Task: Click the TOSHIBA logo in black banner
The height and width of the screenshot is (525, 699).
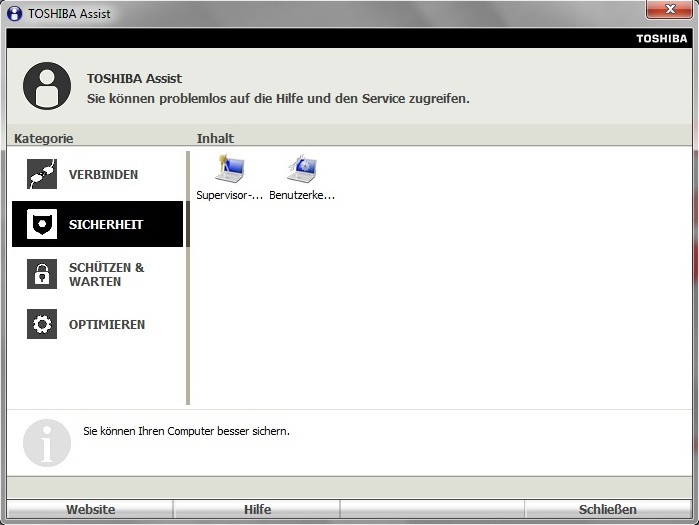Action: (x=661, y=39)
